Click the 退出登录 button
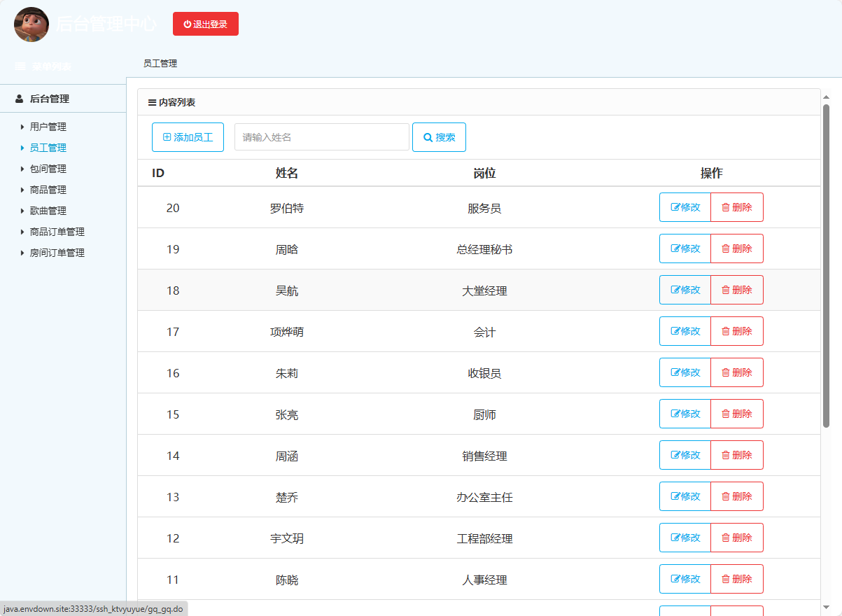This screenshot has width=842, height=616. 206,23
